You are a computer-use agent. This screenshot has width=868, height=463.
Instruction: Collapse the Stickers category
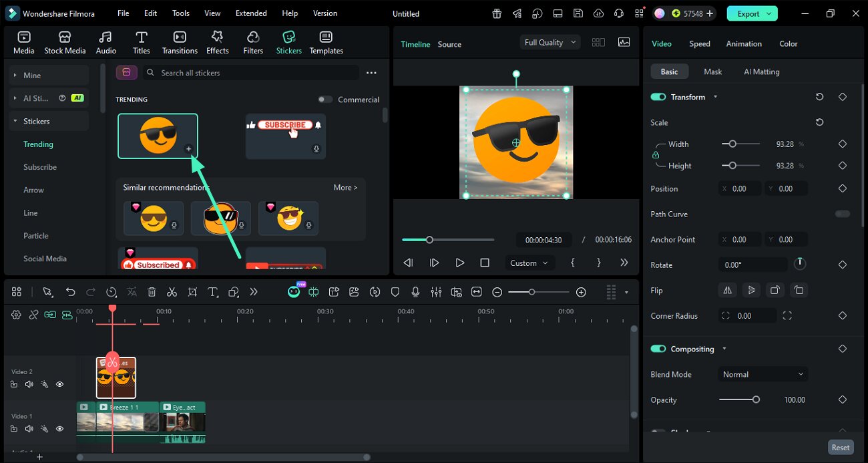click(49, 121)
